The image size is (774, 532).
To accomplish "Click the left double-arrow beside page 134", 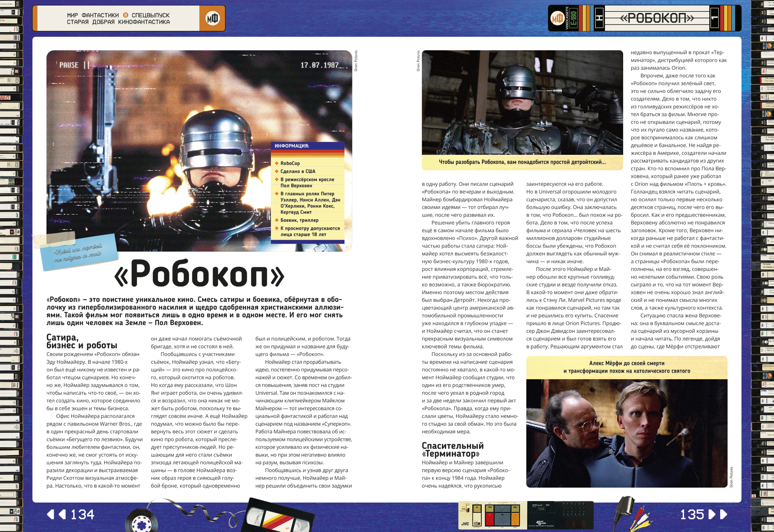I will (57, 514).
